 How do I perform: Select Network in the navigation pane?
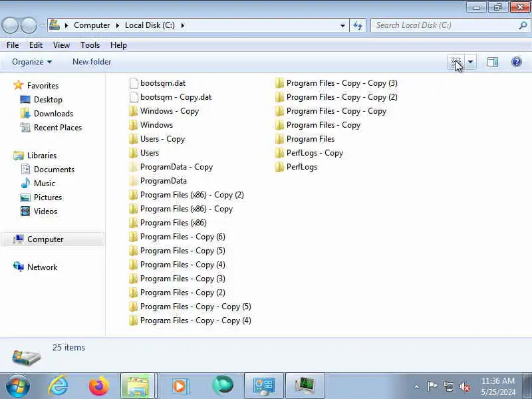pos(42,267)
